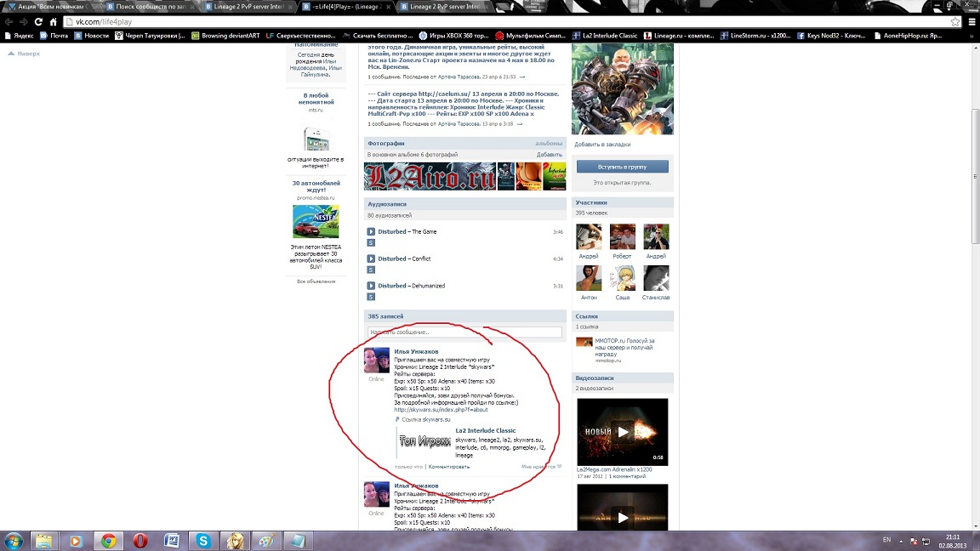Open Chrome main menu icon
This screenshot has height=551, width=980.
(x=971, y=22)
